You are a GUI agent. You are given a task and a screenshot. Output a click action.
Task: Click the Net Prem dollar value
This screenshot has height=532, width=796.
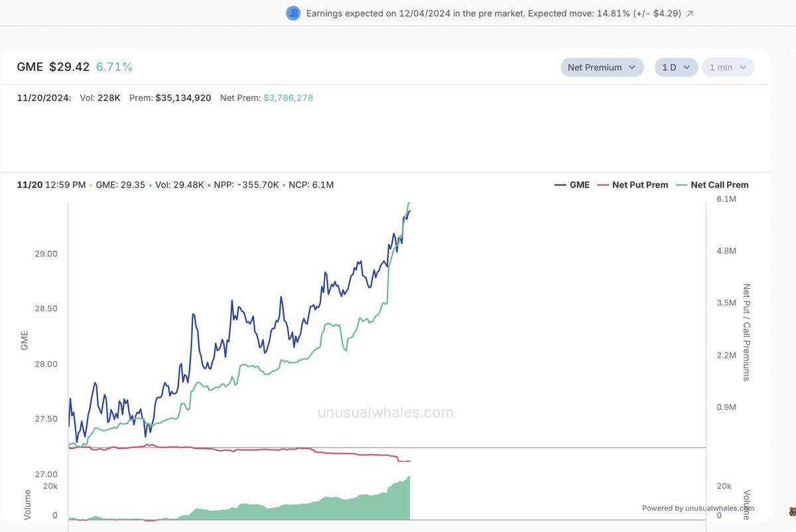click(288, 98)
